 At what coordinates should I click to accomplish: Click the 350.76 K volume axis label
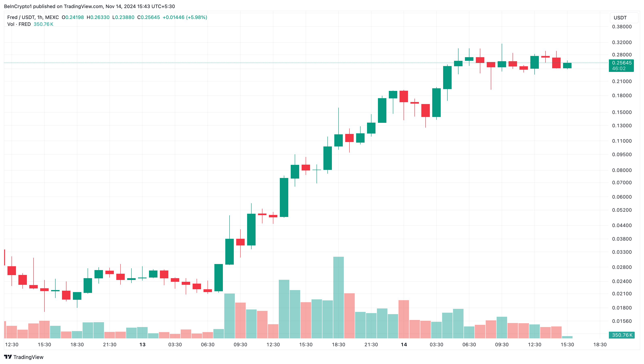622,335
